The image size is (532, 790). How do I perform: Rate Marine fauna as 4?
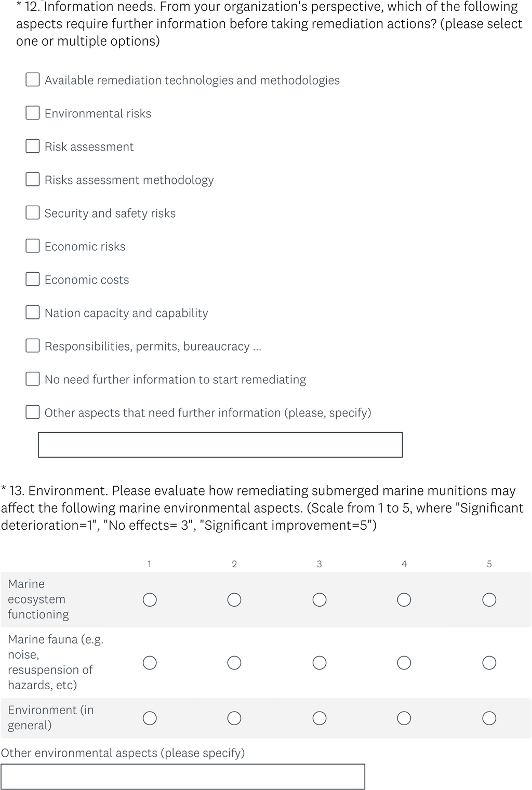click(x=404, y=663)
